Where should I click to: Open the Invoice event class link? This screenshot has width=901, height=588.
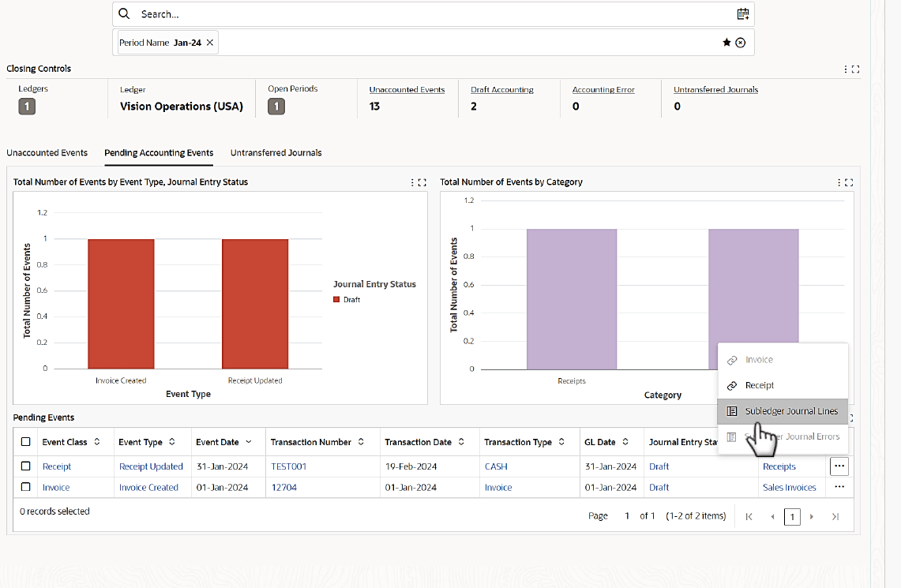click(x=56, y=487)
